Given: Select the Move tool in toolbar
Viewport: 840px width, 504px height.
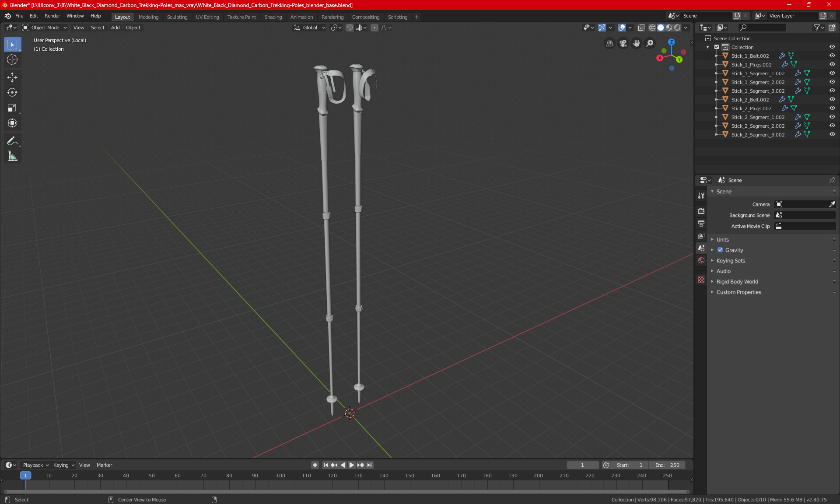Looking at the screenshot, I should (x=12, y=77).
